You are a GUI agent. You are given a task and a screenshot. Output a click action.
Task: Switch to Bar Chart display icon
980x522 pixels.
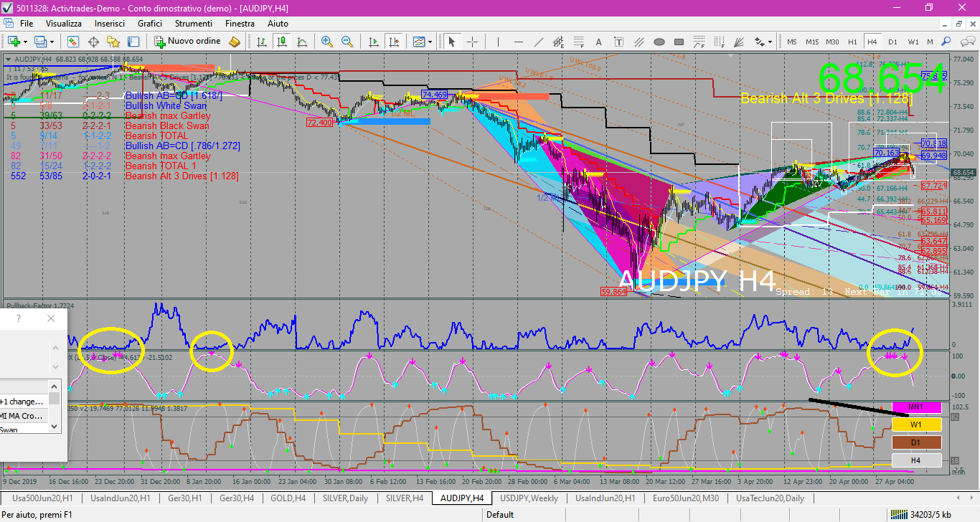pos(262,42)
